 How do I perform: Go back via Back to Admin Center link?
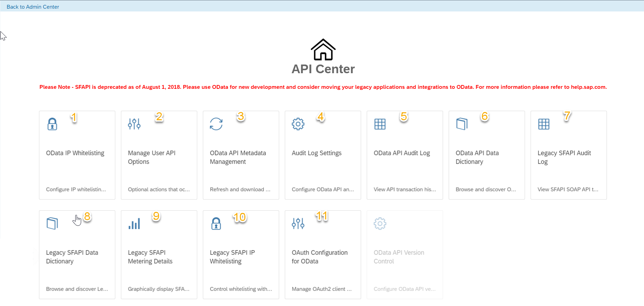[x=33, y=7]
